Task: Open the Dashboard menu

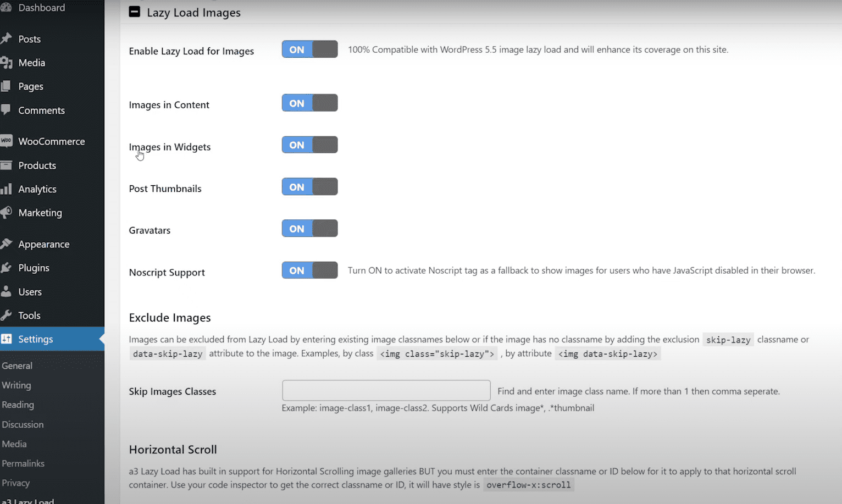Action: pyautogui.click(x=42, y=8)
